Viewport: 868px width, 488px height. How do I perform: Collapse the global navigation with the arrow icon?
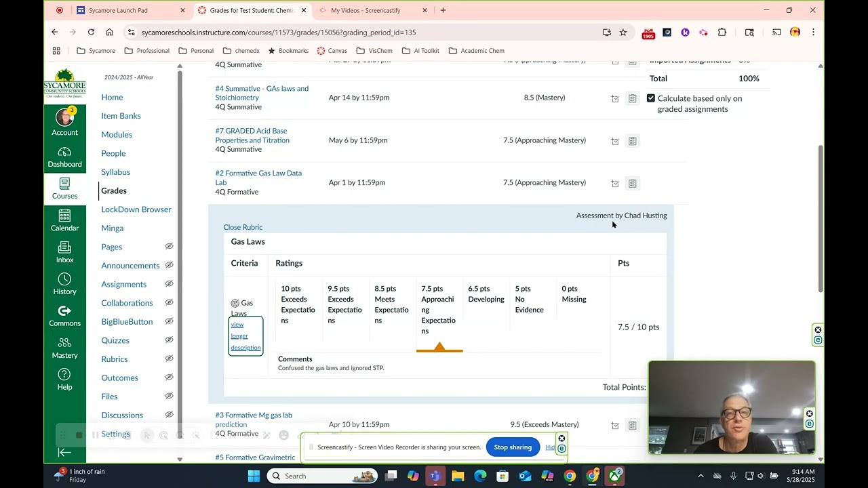pos(64,453)
